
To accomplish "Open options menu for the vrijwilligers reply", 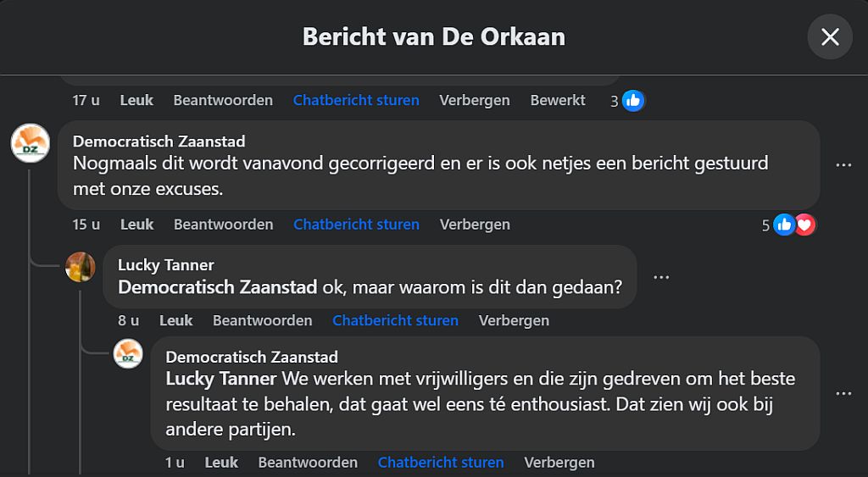I will pos(843,393).
